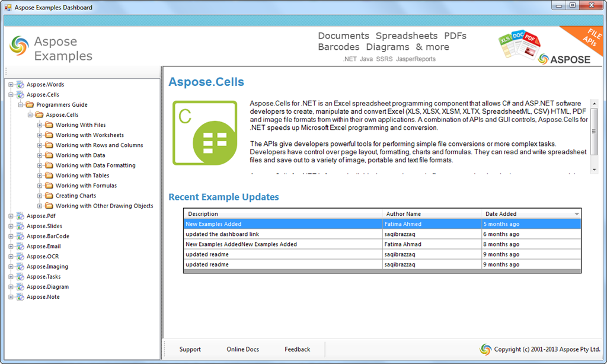Select the Aspose.Imaging tree item

47,266
